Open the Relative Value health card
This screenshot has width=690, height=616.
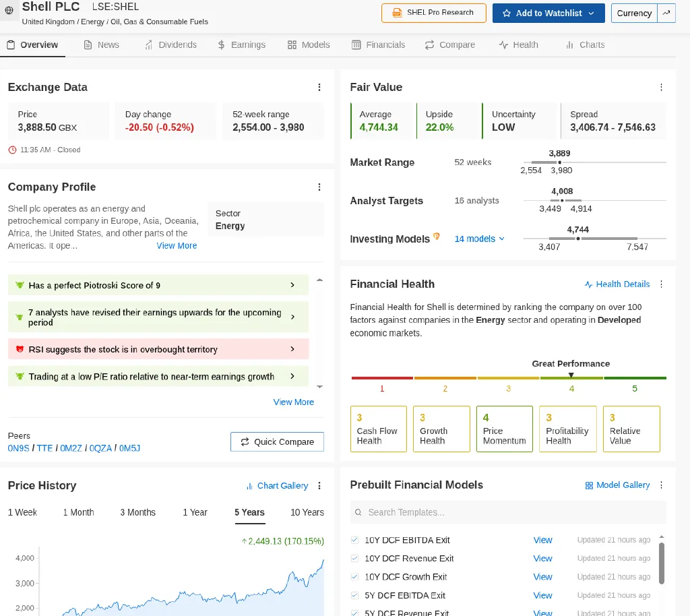631,429
